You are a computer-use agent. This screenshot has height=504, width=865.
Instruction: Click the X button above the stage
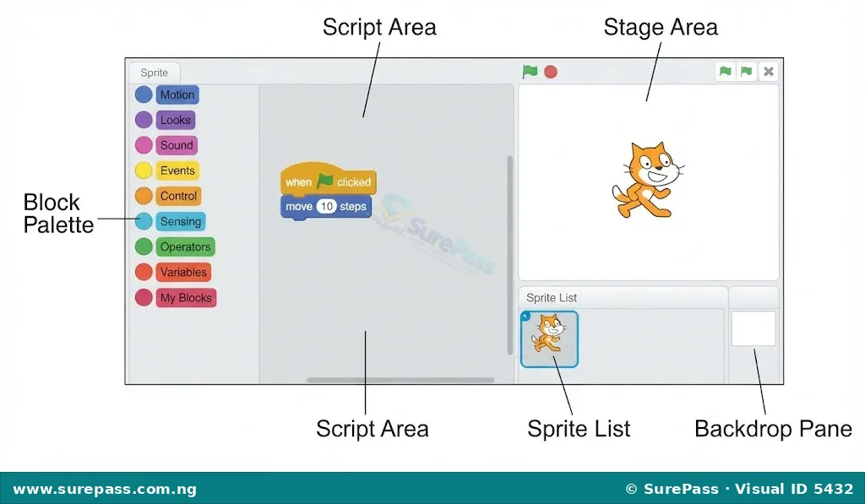click(769, 71)
